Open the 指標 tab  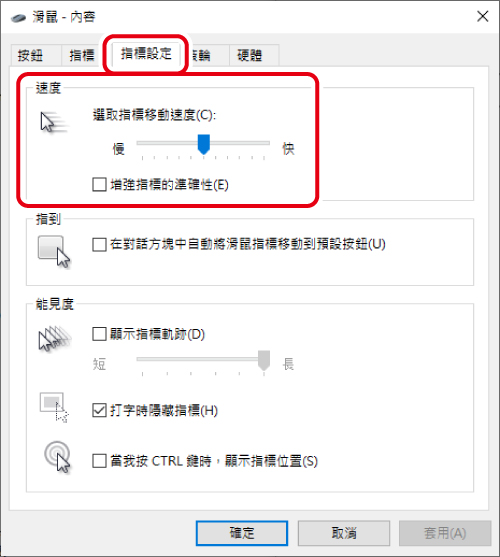[x=82, y=55]
